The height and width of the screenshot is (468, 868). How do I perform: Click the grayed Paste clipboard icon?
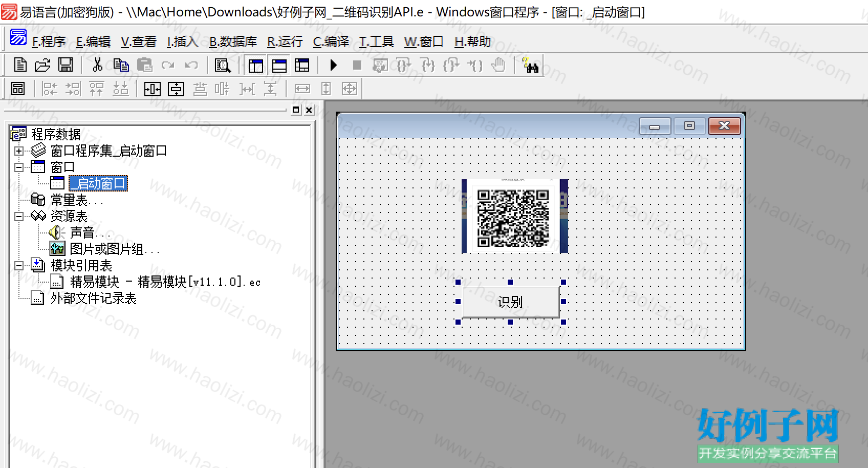[145, 65]
